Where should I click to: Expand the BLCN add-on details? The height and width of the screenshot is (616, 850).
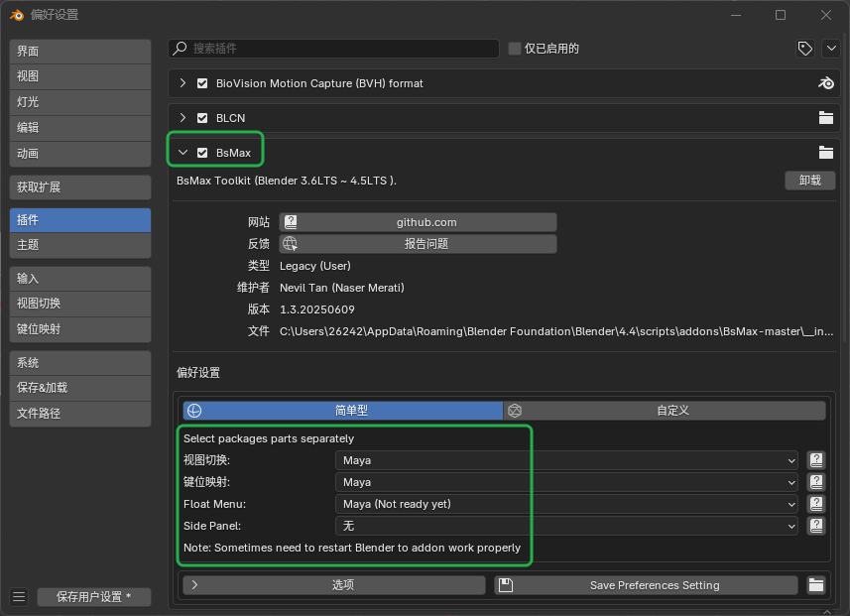point(182,118)
